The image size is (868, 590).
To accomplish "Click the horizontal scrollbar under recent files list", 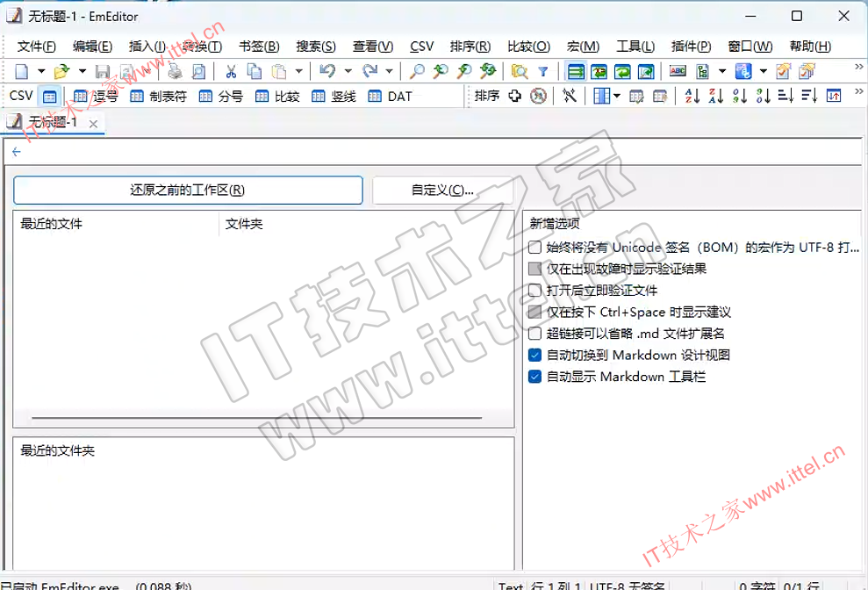I will click(x=257, y=418).
